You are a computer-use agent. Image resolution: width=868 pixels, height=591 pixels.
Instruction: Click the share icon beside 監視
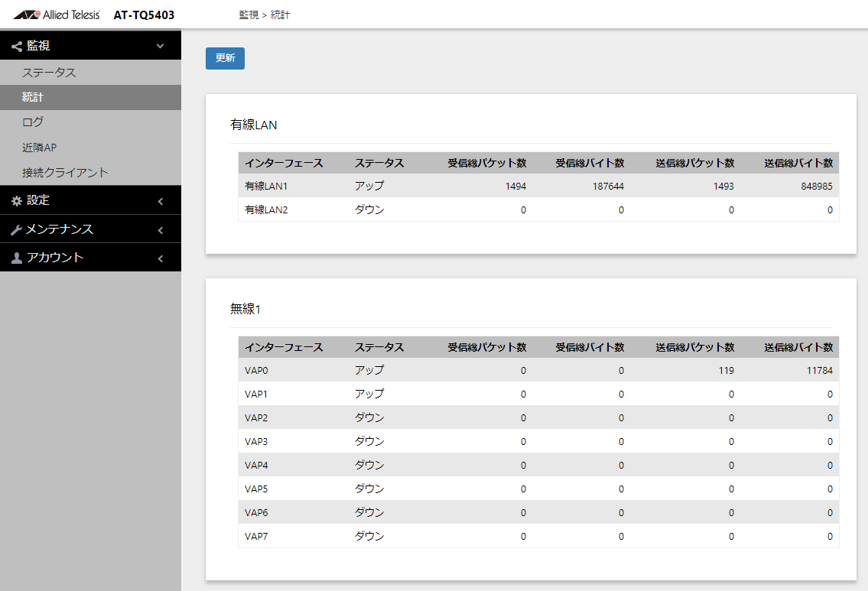click(17, 47)
